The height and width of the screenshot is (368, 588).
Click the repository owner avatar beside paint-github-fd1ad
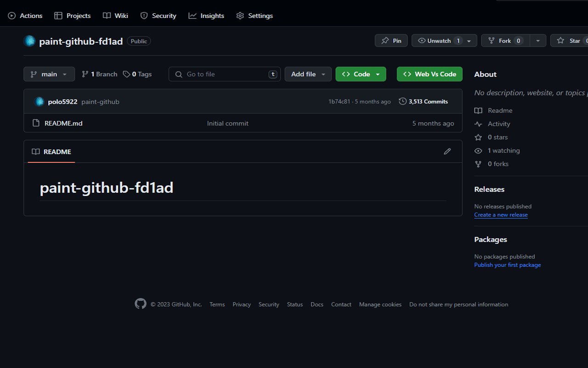[x=29, y=41]
